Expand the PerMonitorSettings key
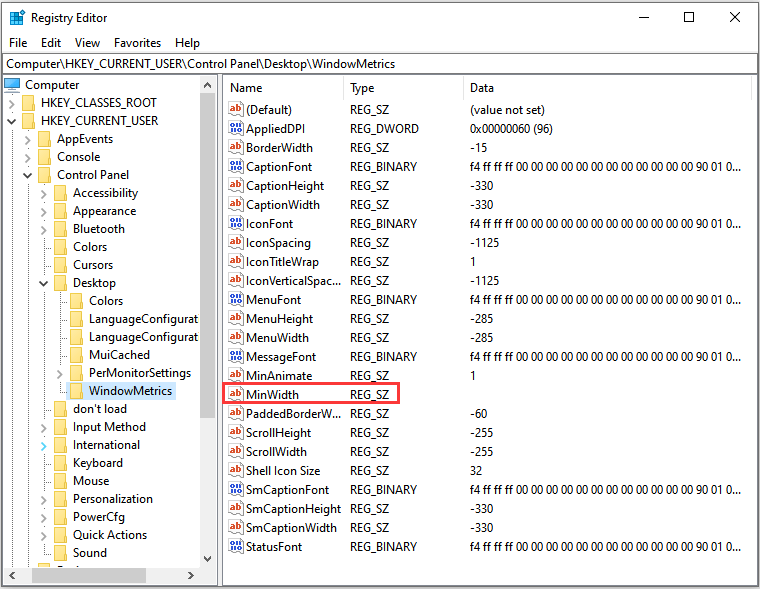The height and width of the screenshot is (589, 760). click(60, 373)
